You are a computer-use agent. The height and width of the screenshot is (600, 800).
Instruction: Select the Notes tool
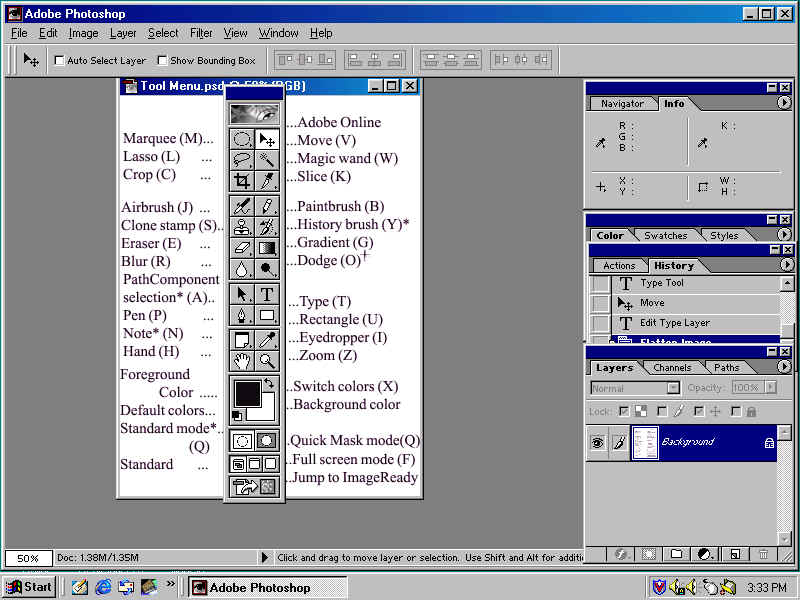click(242, 340)
